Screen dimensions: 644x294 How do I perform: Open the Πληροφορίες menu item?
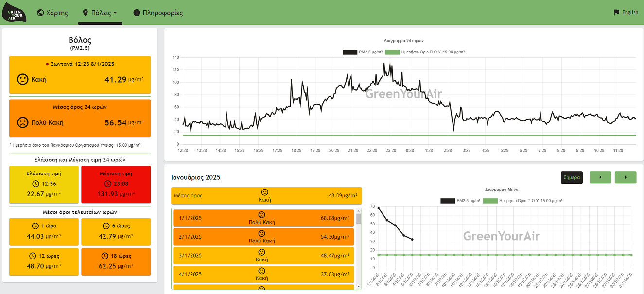click(162, 13)
